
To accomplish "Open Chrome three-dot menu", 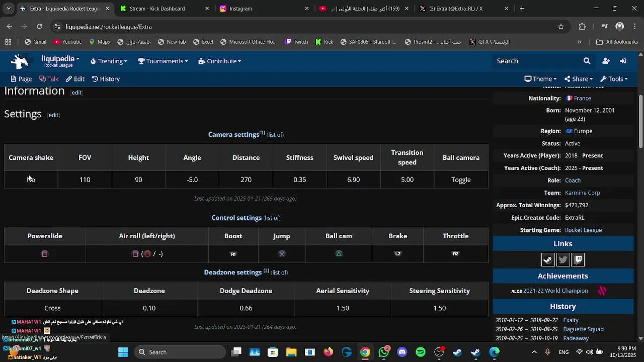I will [x=635, y=27].
